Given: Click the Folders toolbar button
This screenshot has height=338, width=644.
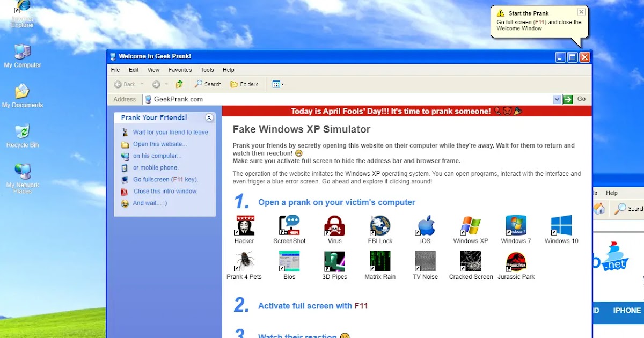Looking at the screenshot, I should [x=244, y=84].
